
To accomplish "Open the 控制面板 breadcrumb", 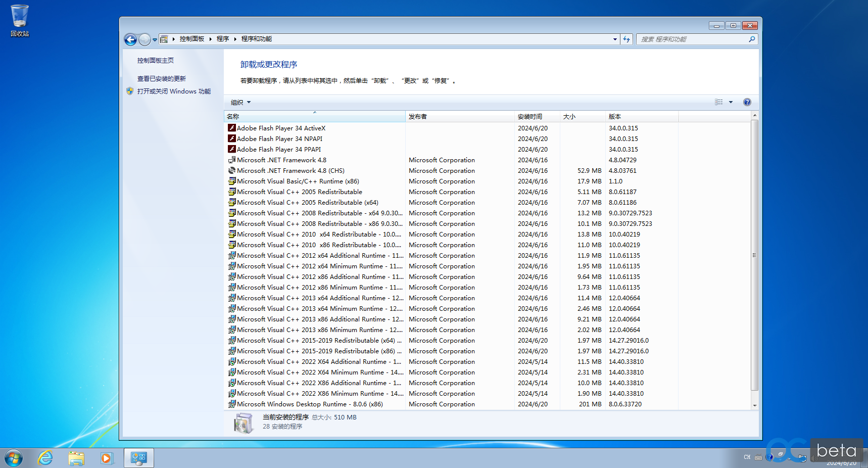I will pos(192,39).
